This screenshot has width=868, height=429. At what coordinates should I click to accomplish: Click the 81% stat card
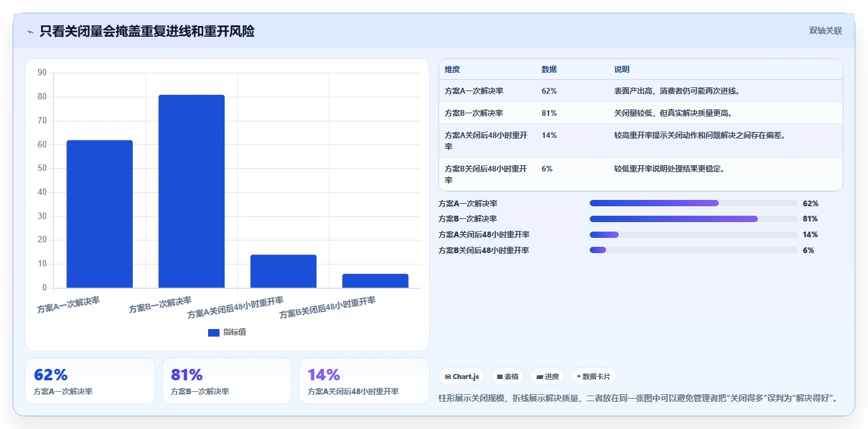point(227,381)
